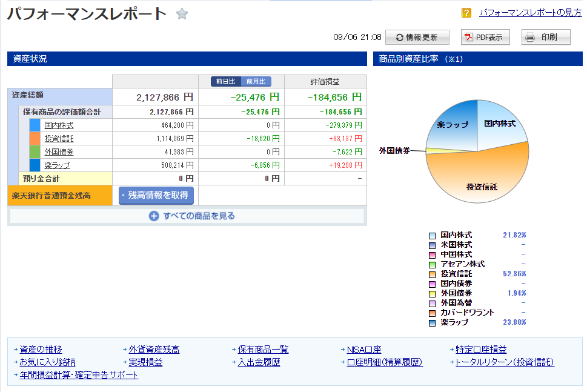Click the 国内株式 color swatch in the legend
This screenshot has width=587, height=392.
[432, 235]
